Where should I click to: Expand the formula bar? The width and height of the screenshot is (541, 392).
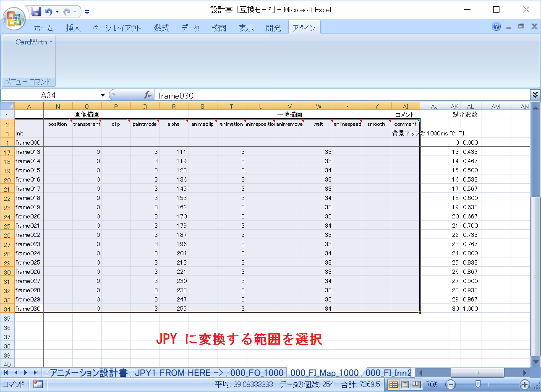pyautogui.click(x=535, y=95)
